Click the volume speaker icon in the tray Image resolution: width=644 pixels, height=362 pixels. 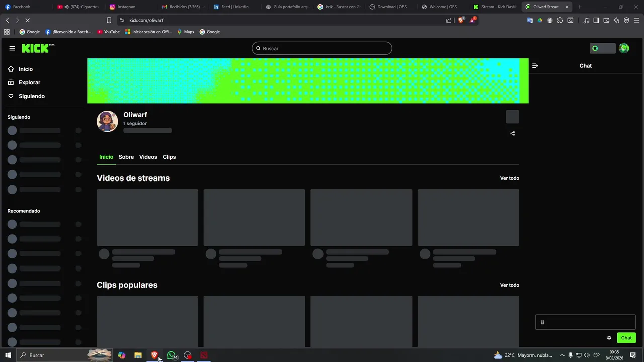(587, 355)
